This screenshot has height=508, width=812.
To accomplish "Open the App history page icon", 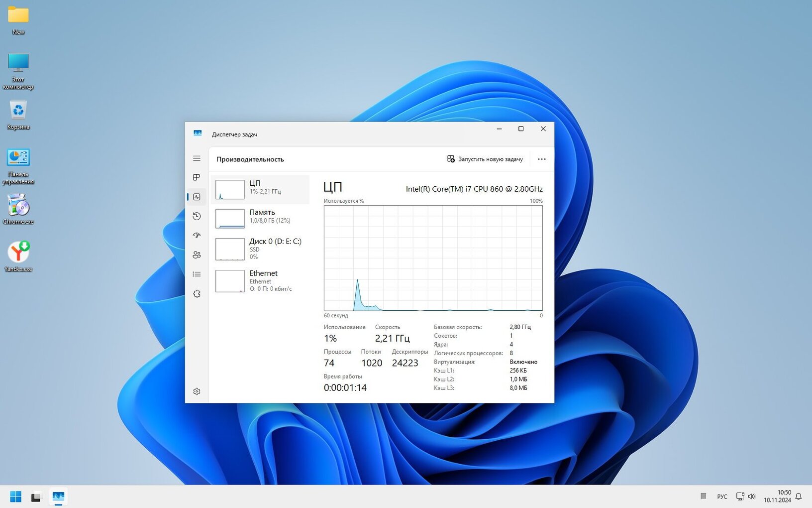I will tap(197, 216).
